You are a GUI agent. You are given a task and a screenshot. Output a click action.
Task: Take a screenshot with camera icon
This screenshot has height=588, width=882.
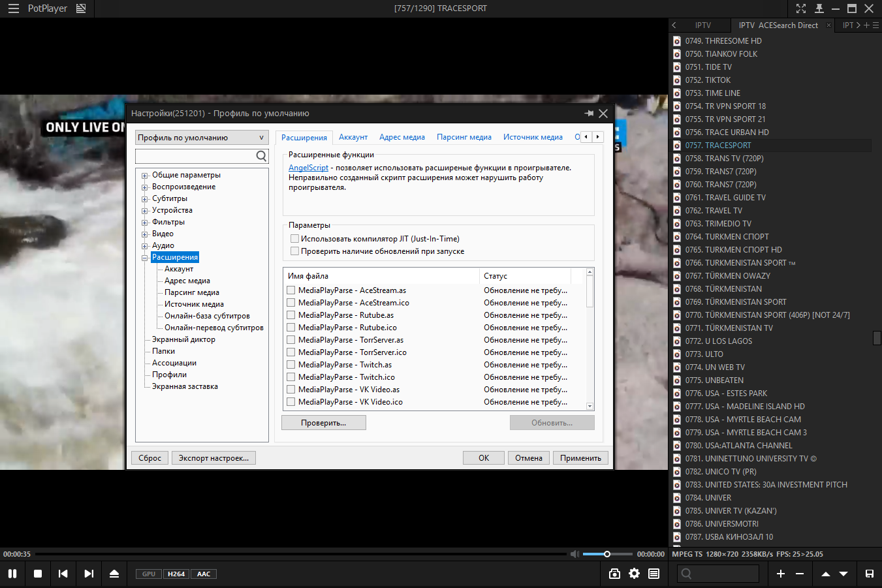click(614, 574)
